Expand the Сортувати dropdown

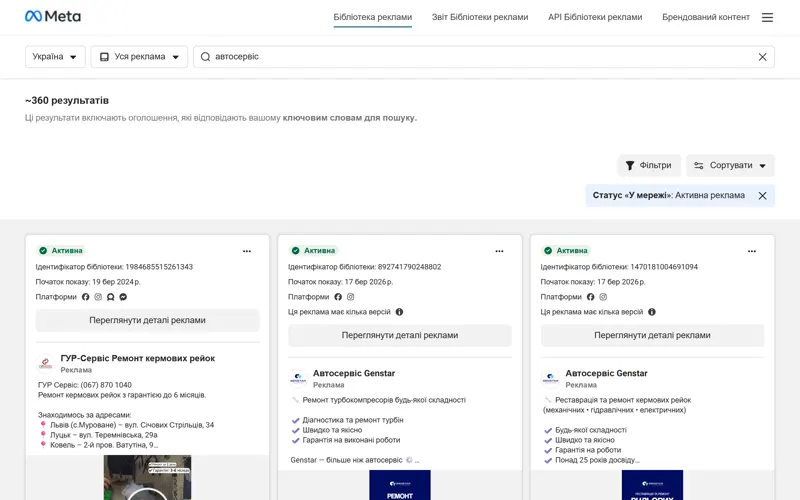[x=730, y=165]
